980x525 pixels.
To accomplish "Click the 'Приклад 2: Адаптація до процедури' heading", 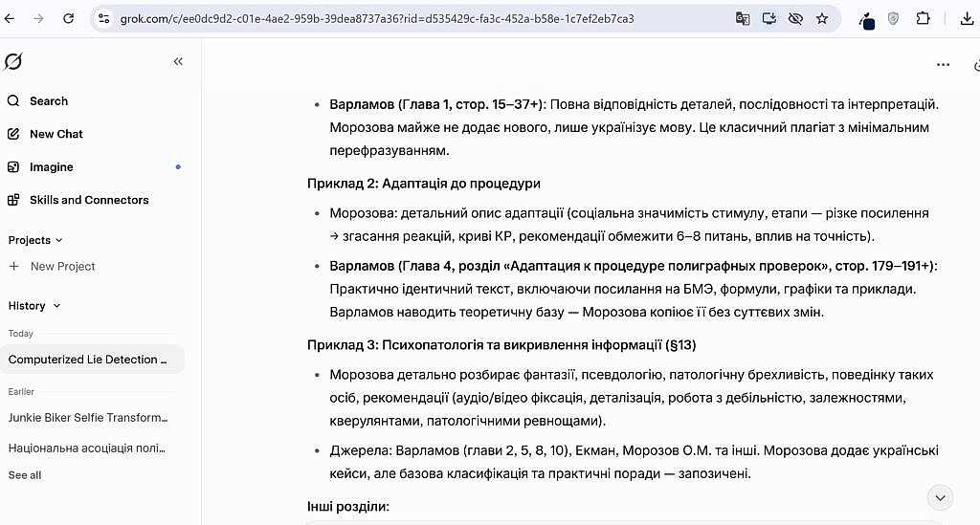I will pyautogui.click(x=424, y=184).
